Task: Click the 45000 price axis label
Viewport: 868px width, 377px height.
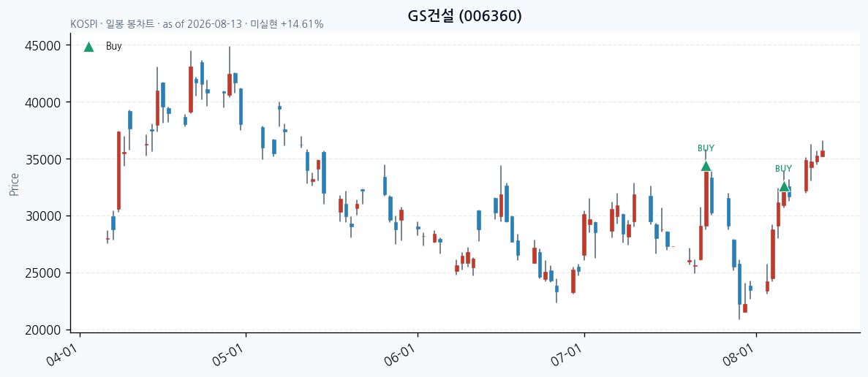Action: coord(42,45)
